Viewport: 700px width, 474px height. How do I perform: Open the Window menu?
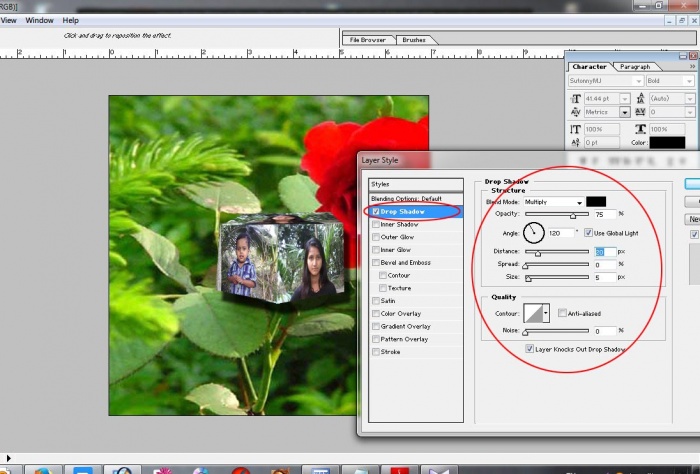click(39, 20)
